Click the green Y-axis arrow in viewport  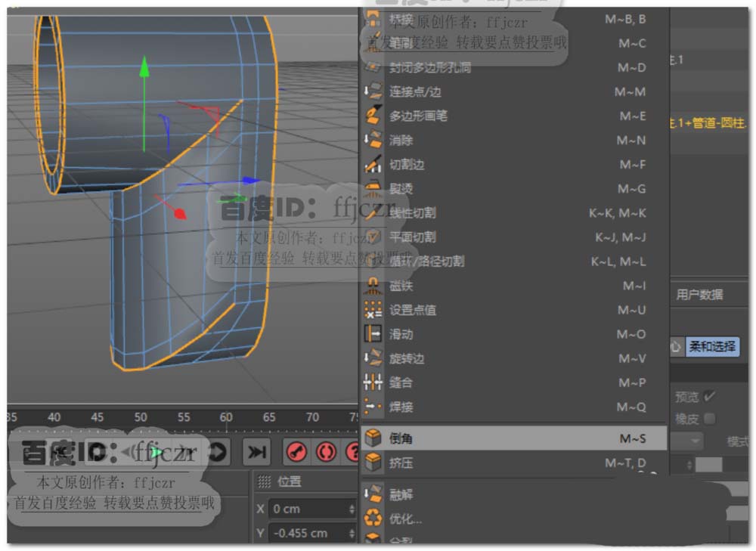click(144, 67)
